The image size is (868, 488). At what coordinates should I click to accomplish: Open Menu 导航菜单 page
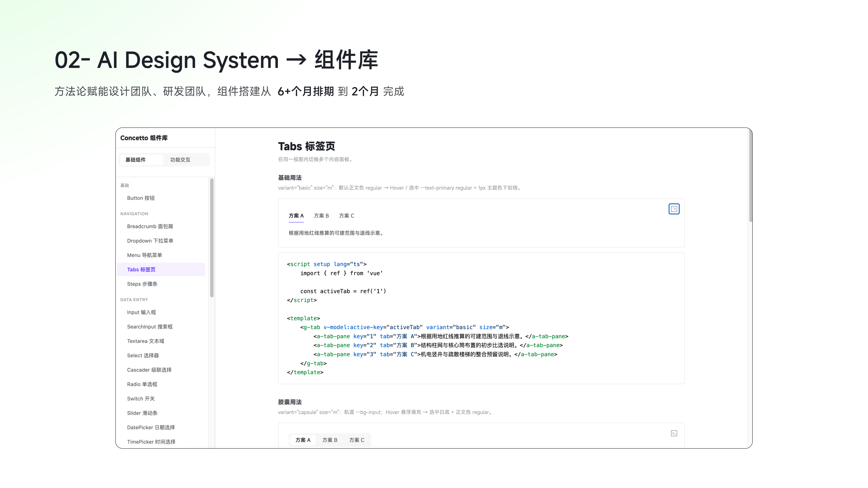pyautogui.click(x=161, y=255)
